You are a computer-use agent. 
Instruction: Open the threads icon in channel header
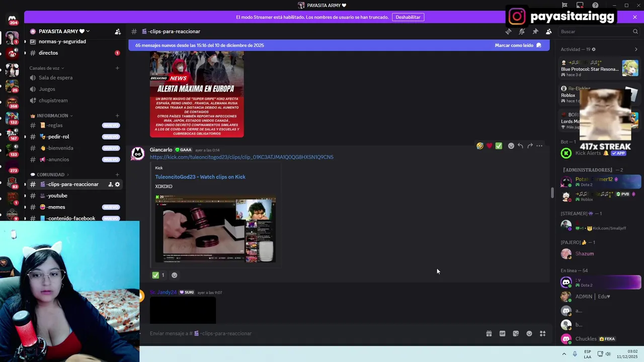(x=508, y=31)
